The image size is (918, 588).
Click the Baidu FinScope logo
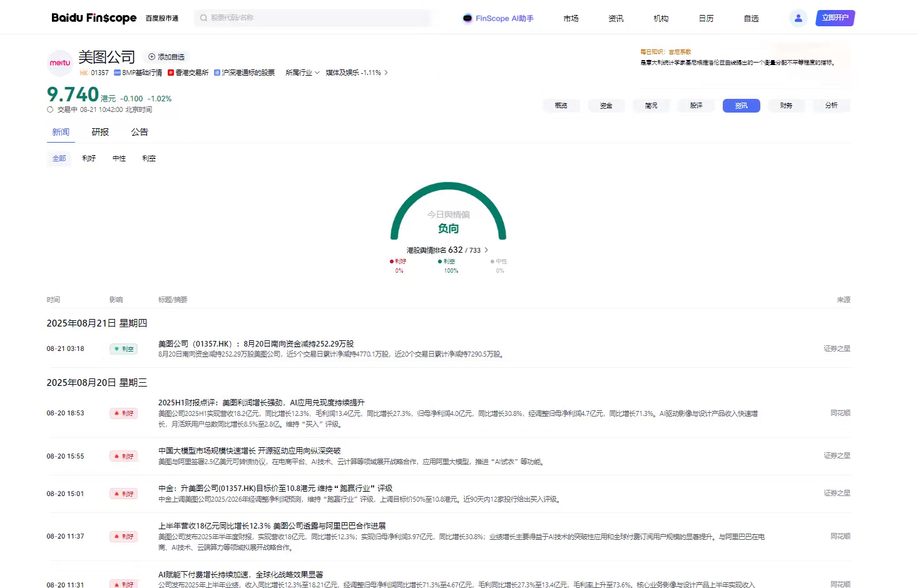click(x=94, y=18)
